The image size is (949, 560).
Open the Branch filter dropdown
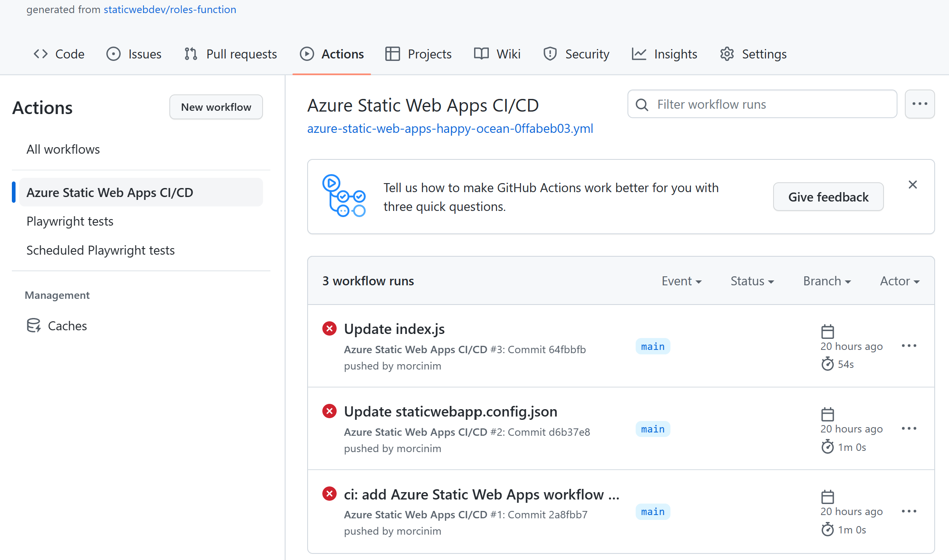coord(826,281)
